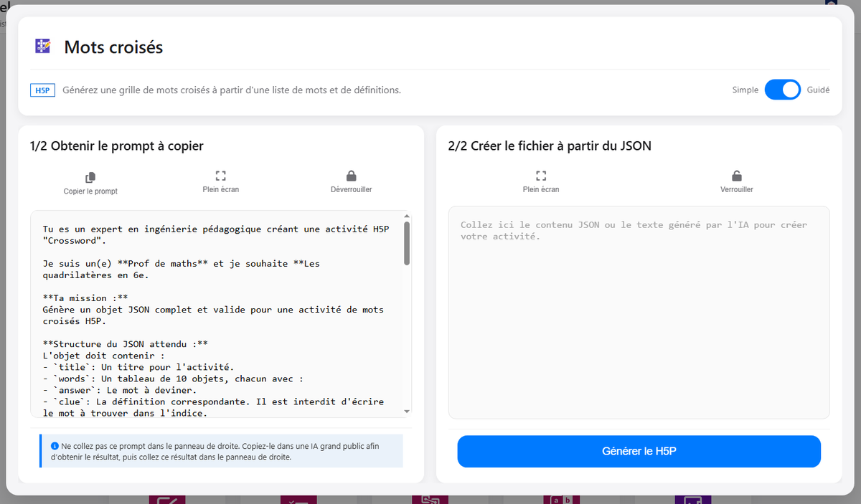The image size is (861, 504).
Task: Click the text Ne collez pas ce prompt notice
Action: point(220,452)
